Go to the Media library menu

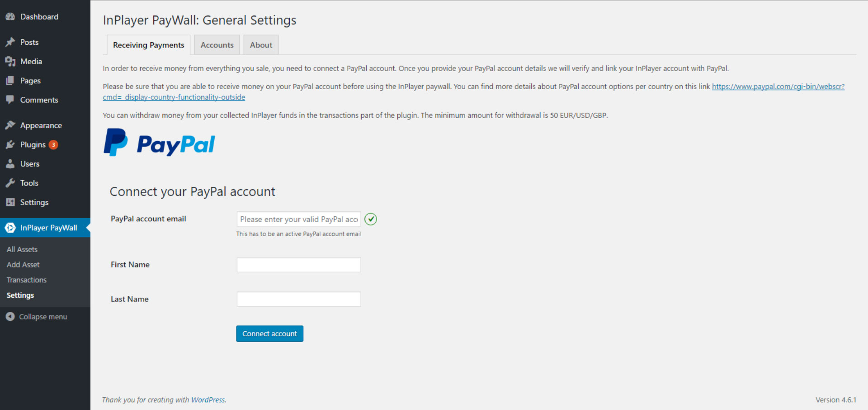(45, 62)
